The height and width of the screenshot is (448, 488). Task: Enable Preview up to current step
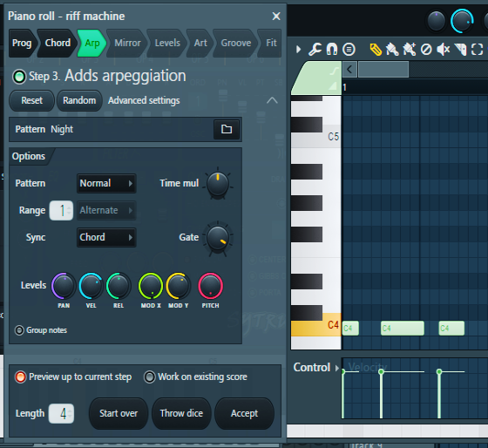coord(21,377)
